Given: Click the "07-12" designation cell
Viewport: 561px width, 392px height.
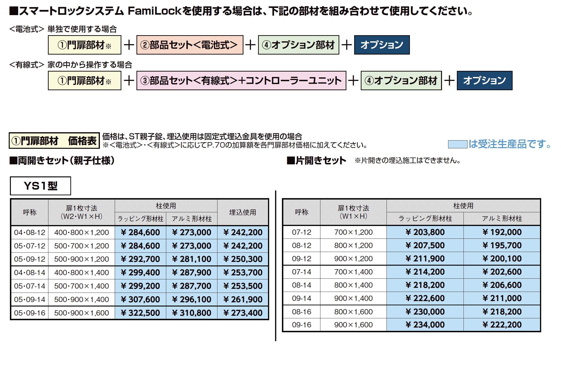Looking at the screenshot, I should point(302,232).
